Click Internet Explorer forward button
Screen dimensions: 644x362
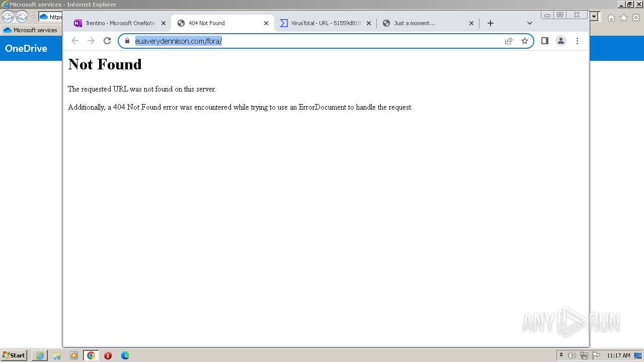point(22,17)
